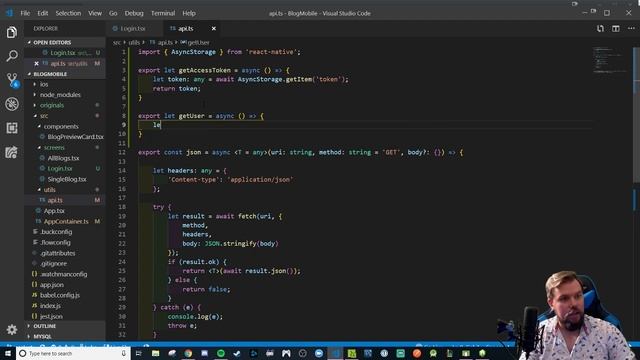Open the Terminal menu
Viewport: 640px width, 360px height.
[163, 13]
